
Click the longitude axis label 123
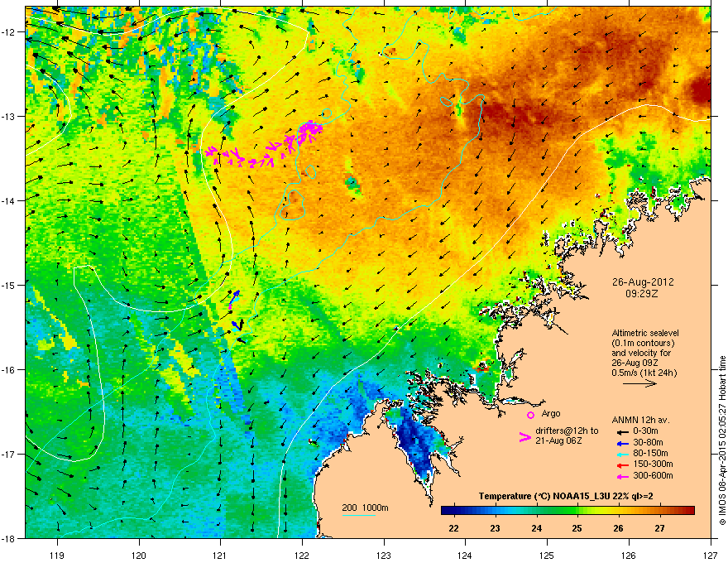point(384,555)
